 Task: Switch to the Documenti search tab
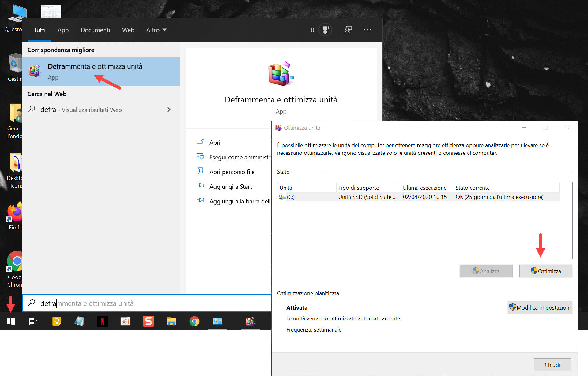coord(95,30)
